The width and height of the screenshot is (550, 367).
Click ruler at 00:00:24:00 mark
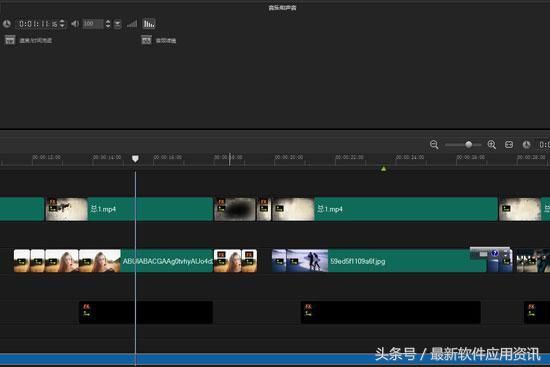pos(410,157)
